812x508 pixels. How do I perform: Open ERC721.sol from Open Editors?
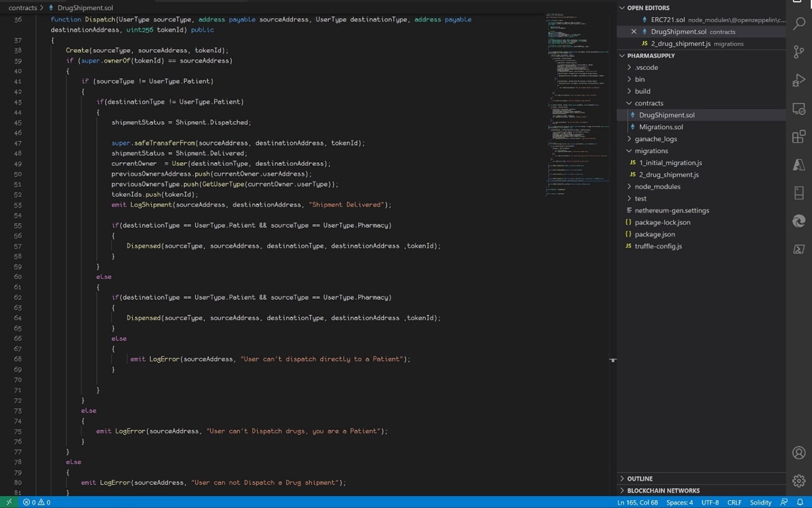[x=667, y=20]
